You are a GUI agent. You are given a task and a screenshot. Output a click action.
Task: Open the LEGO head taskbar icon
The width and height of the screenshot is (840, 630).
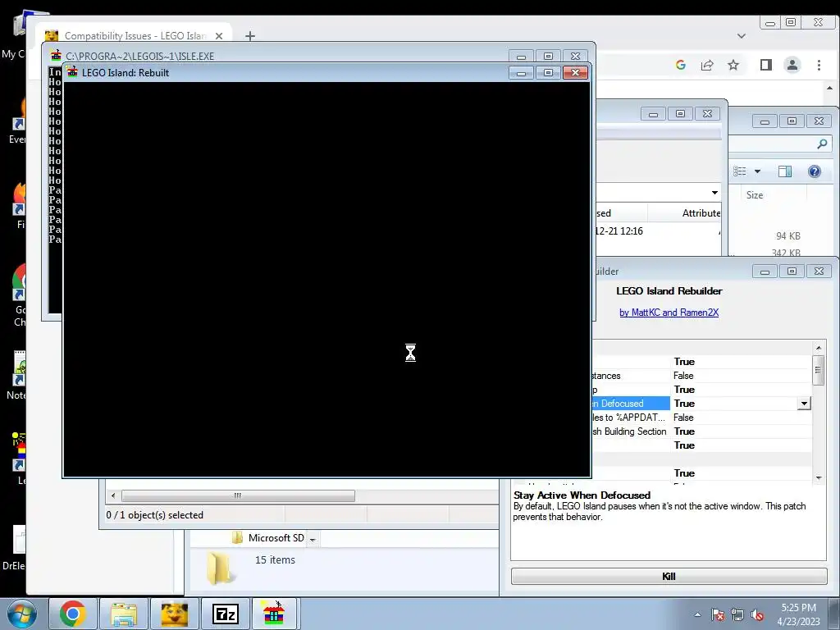click(174, 614)
